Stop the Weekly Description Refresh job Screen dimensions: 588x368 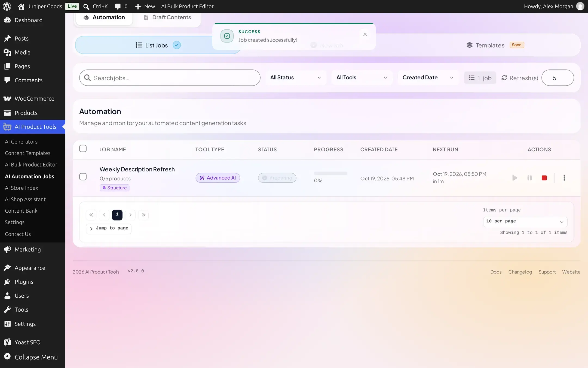[x=544, y=178]
